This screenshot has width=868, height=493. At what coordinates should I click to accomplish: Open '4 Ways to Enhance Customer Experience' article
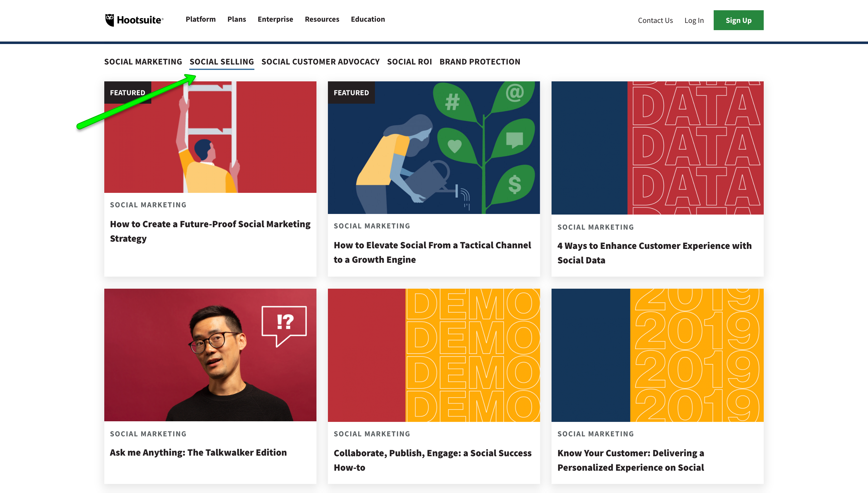coord(654,253)
